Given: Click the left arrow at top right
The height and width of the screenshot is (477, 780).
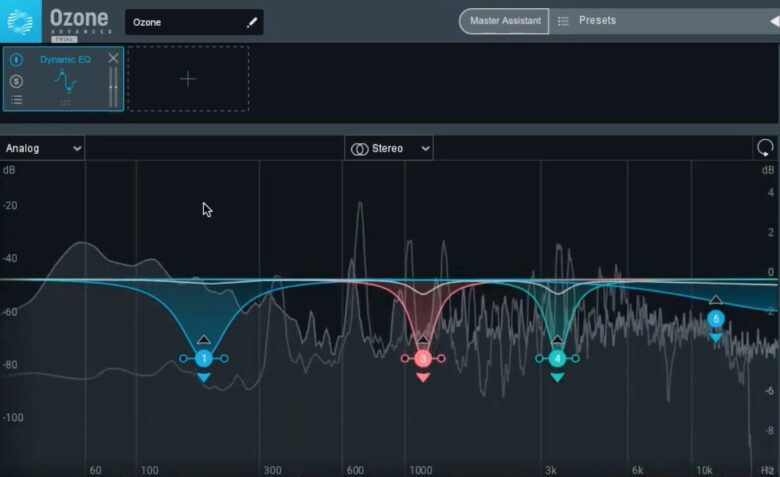Looking at the screenshot, I should point(775,21).
